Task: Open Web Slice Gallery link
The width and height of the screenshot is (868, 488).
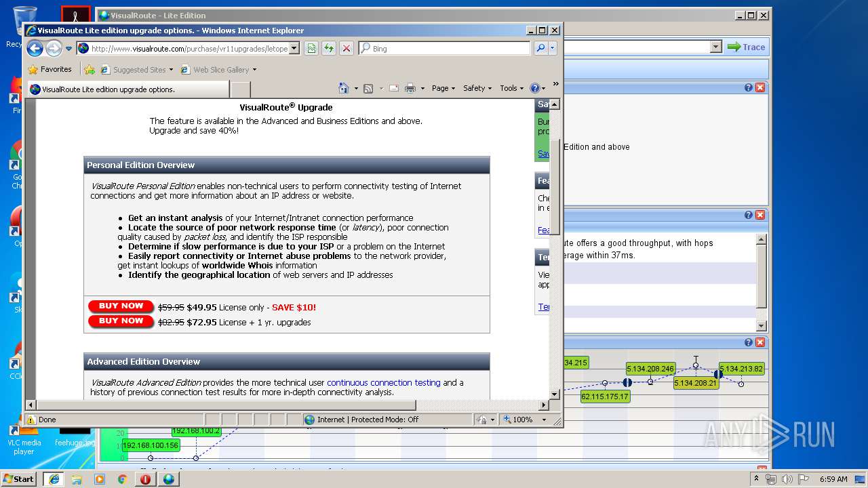Action: point(218,69)
